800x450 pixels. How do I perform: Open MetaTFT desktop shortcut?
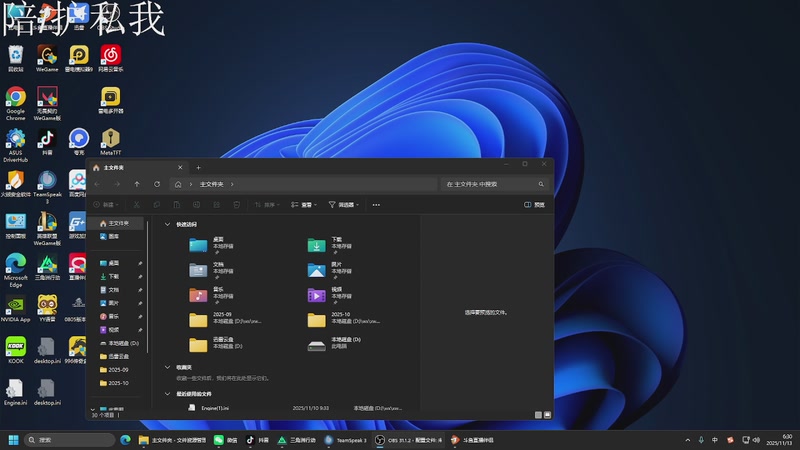(x=110, y=142)
